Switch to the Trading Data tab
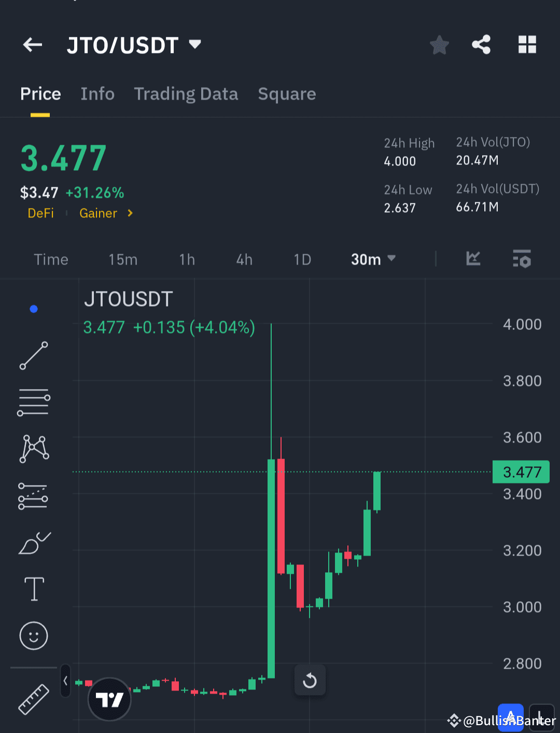The width and height of the screenshot is (560, 733). pyautogui.click(x=186, y=94)
